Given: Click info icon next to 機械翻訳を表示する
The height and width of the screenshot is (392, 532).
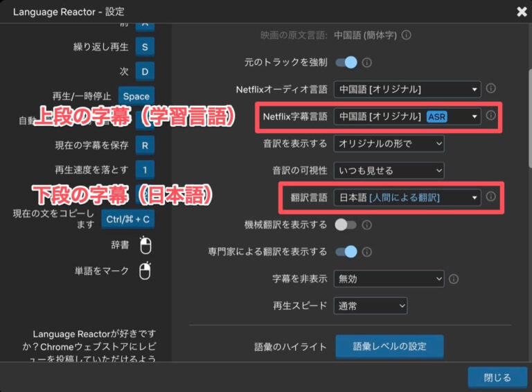Looking at the screenshot, I should coord(366,225).
